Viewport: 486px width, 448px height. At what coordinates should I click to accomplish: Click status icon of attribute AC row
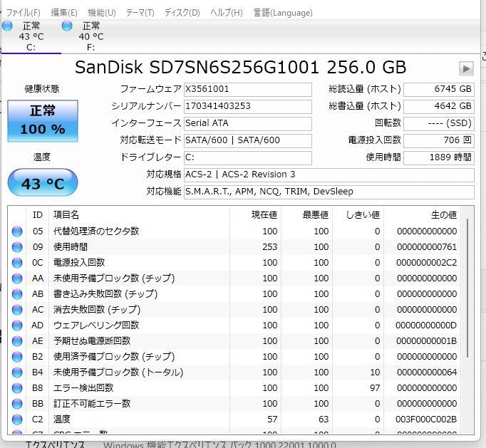[17, 310]
